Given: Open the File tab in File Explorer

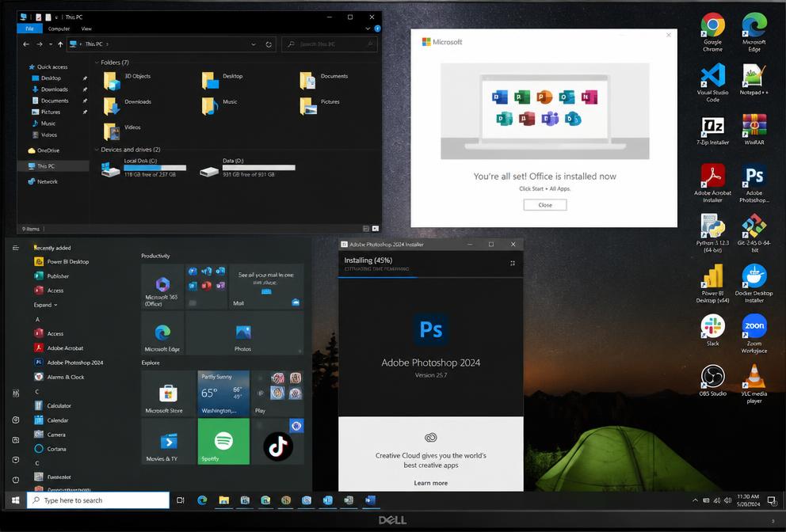Looking at the screenshot, I should point(29,28).
